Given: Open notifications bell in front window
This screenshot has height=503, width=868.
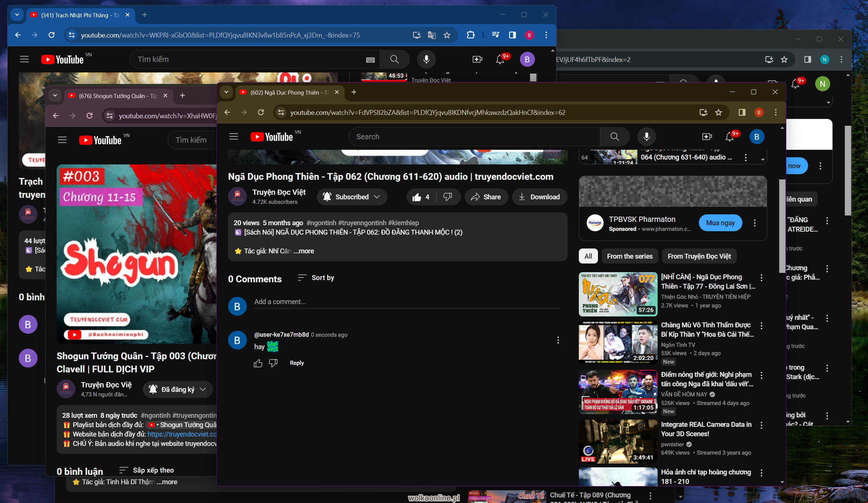Looking at the screenshot, I should 730,137.
